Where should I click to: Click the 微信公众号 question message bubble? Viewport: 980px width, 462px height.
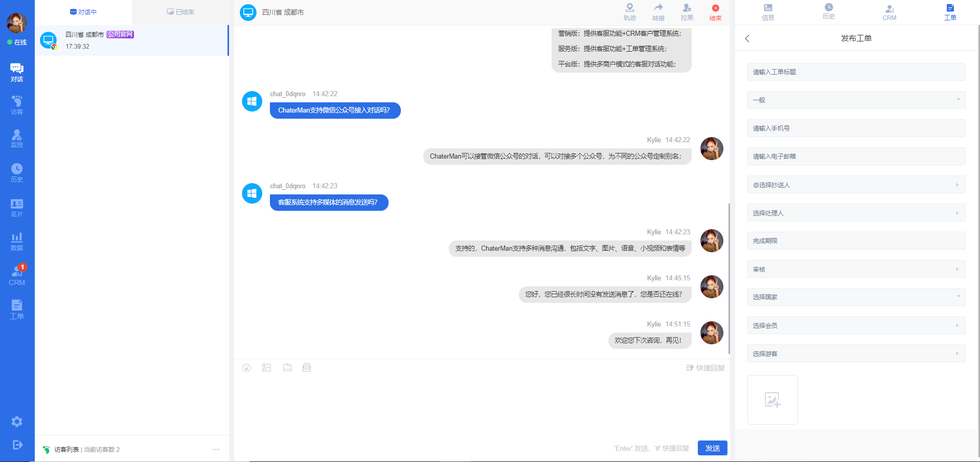tap(335, 111)
